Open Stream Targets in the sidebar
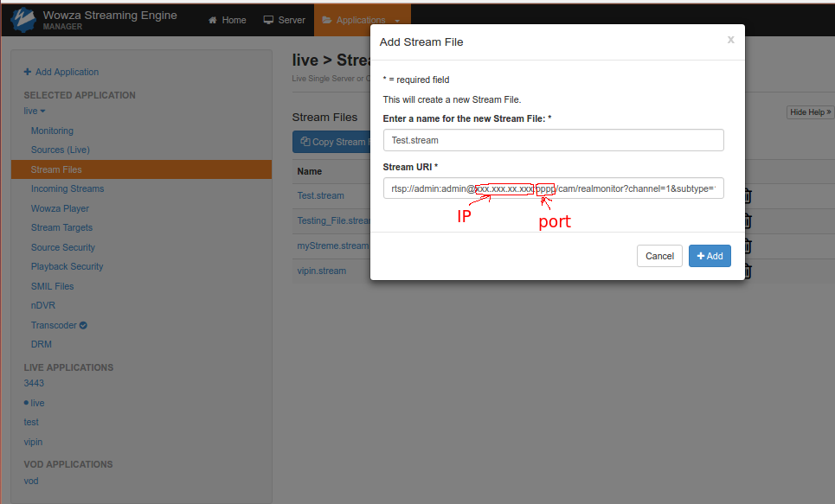Screen dimensions: 835x504 pos(61,227)
